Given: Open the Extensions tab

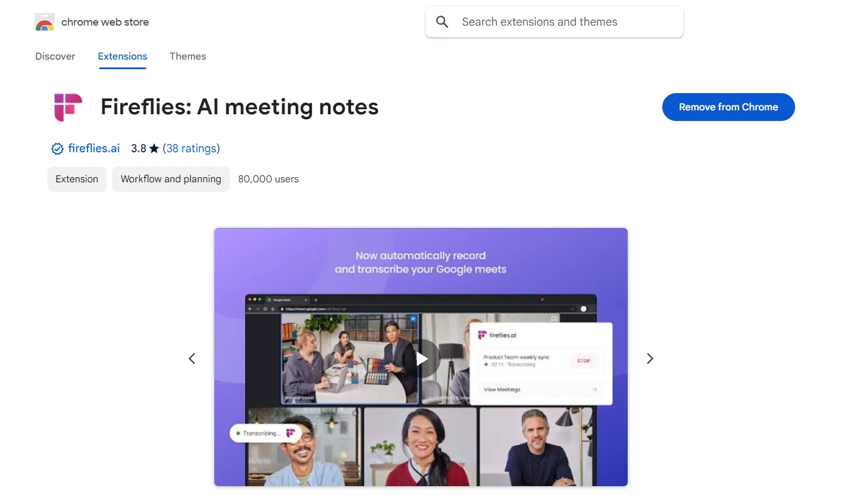Looking at the screenshot, I should click(x=123, y=56).
